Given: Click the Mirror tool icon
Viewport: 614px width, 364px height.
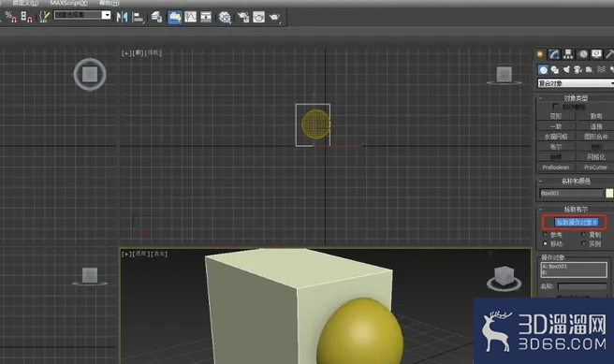Looking at the screenshot, I should [x=123, y=17].
